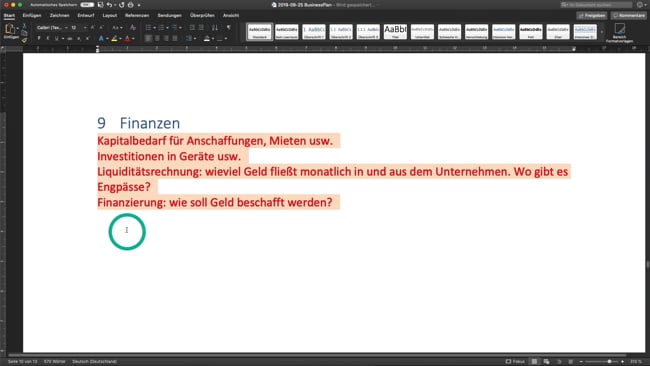Open the font color dropdown arrow

(x=133, y=39)
